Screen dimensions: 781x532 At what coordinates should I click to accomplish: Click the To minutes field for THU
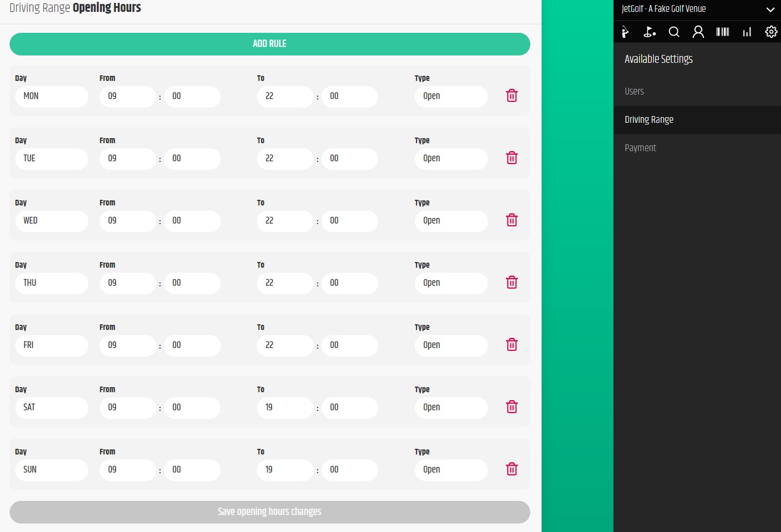[x=350, y=283]
